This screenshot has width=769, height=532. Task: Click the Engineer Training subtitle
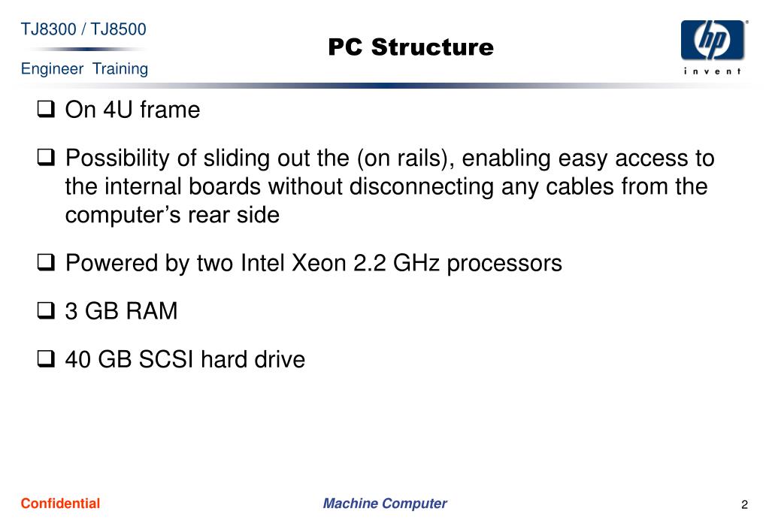84,68
